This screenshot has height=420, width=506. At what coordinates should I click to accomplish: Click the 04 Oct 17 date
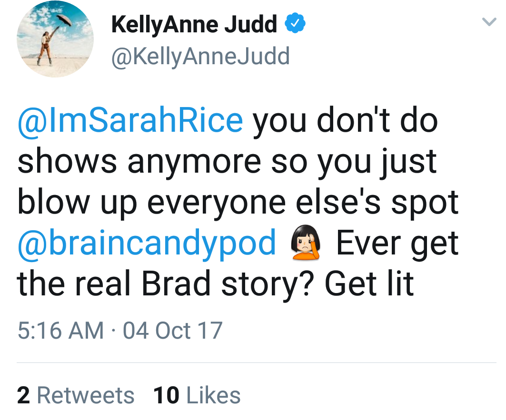(x=173, y=331)
